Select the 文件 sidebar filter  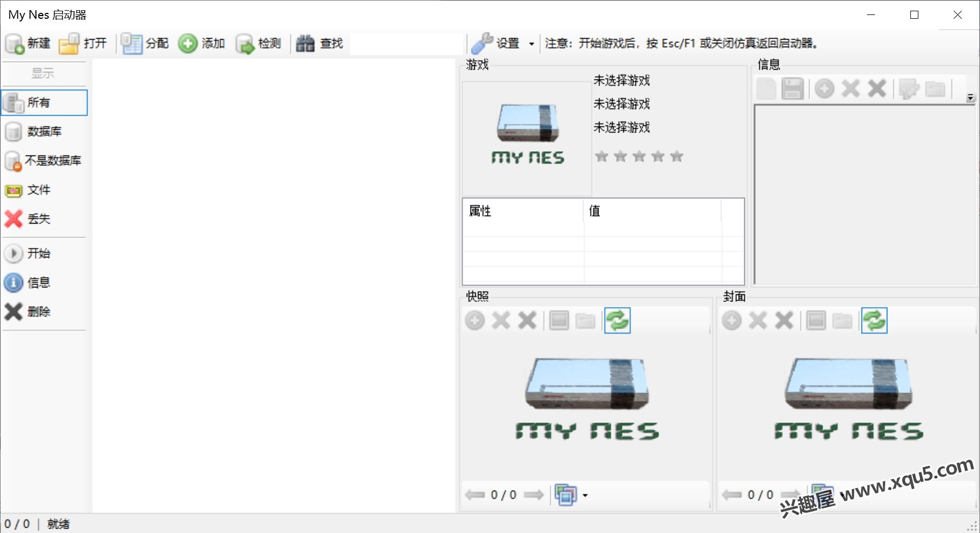click(x=44, y=190)
